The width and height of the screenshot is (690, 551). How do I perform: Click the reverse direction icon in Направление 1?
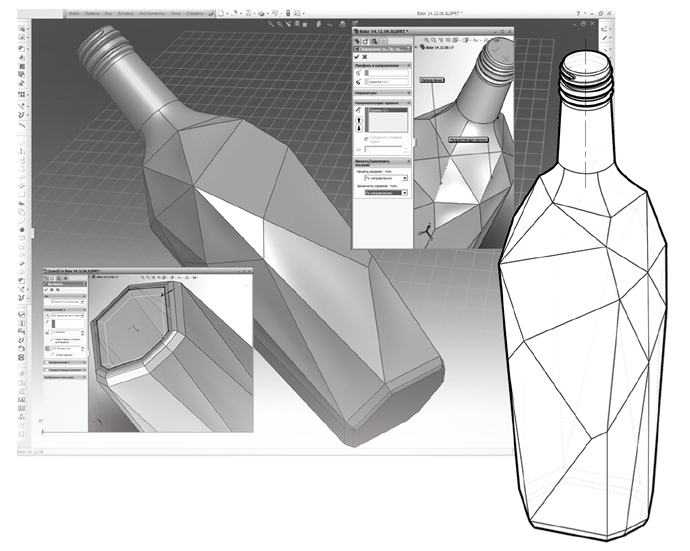48,316
